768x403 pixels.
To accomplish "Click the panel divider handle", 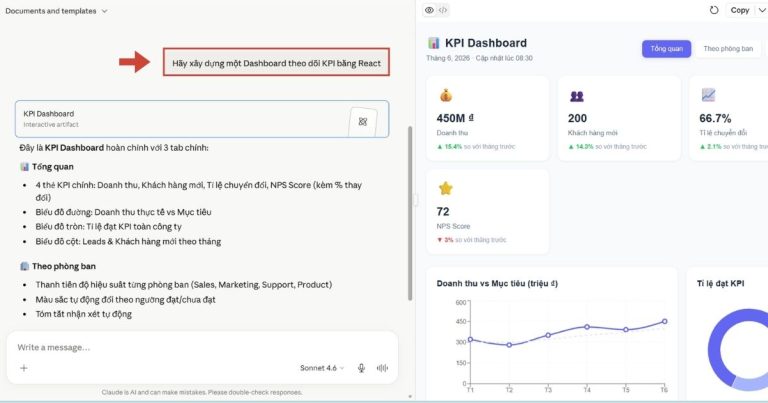I will click(416, 200).
